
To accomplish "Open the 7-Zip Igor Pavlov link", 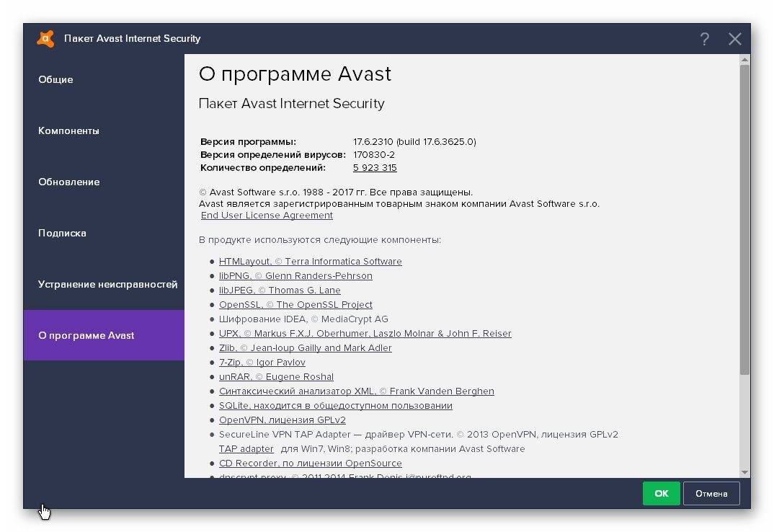I will [x=262, y=362].
